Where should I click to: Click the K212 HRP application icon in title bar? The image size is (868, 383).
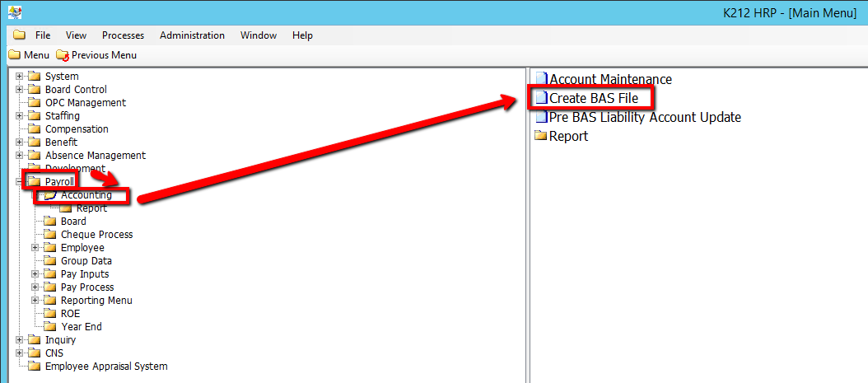pyautogui.click(x=14, y=12)
